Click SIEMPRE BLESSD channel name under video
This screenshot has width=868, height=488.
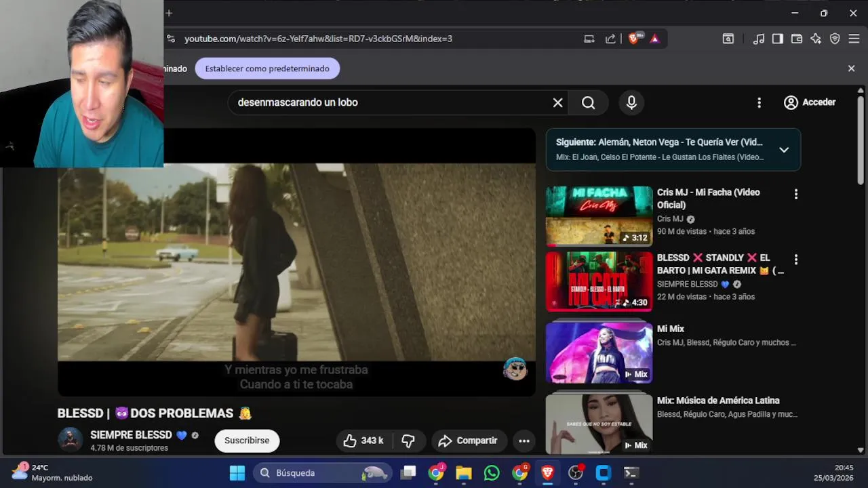131,435
